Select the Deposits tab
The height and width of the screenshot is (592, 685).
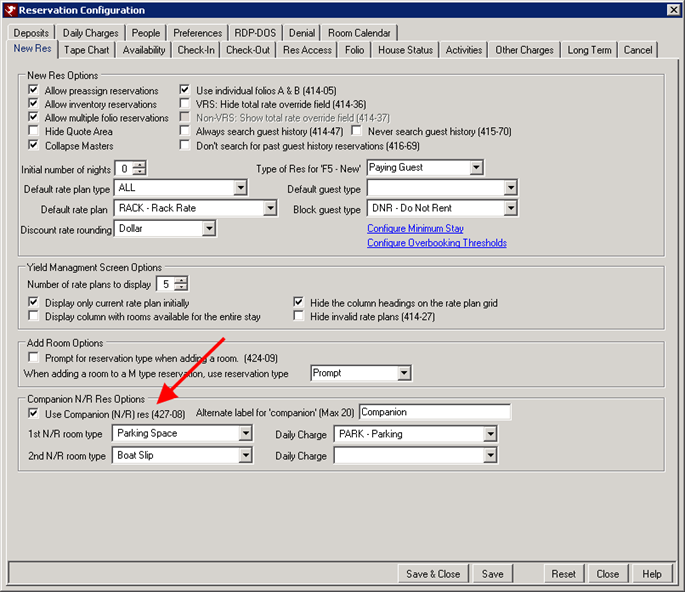pos(31,33)
